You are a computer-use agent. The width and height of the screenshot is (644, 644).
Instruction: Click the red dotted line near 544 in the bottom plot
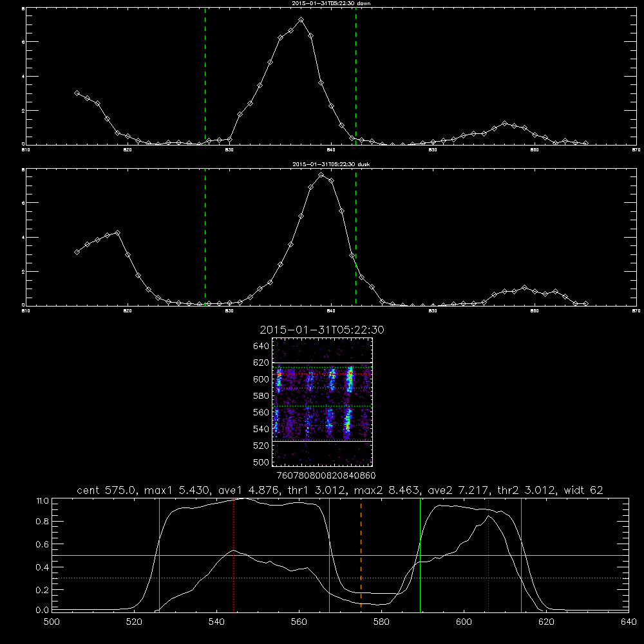[233, 554]
